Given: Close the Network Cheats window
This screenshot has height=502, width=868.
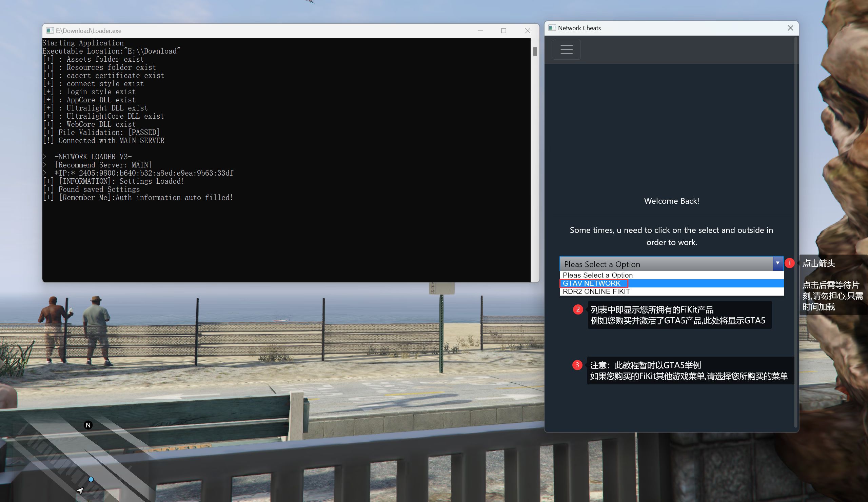Looking at the screenshot, I should [790, 28].
